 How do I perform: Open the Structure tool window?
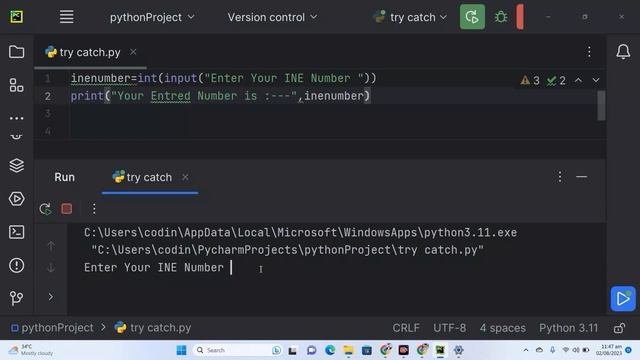(16, 85)
